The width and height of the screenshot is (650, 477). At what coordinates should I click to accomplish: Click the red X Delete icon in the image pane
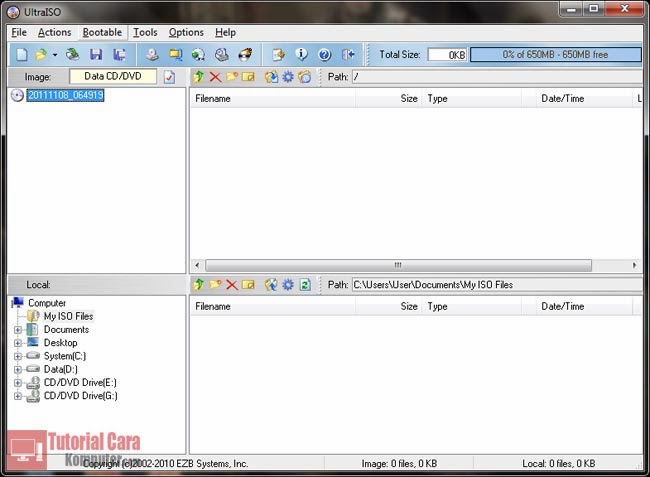click(x=215, y=77)
